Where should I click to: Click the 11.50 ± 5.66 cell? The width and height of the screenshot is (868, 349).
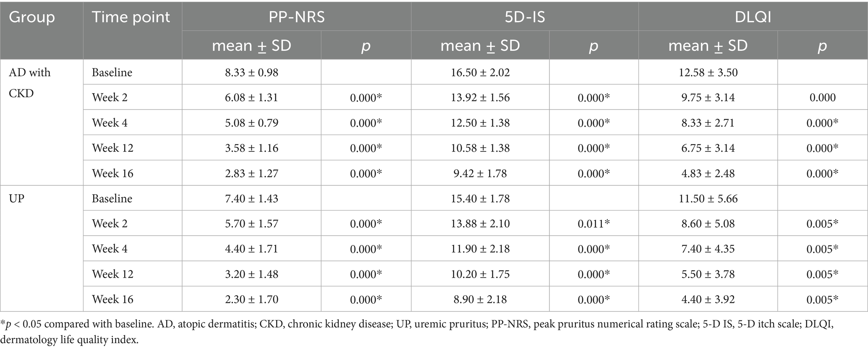click(708, 198)
